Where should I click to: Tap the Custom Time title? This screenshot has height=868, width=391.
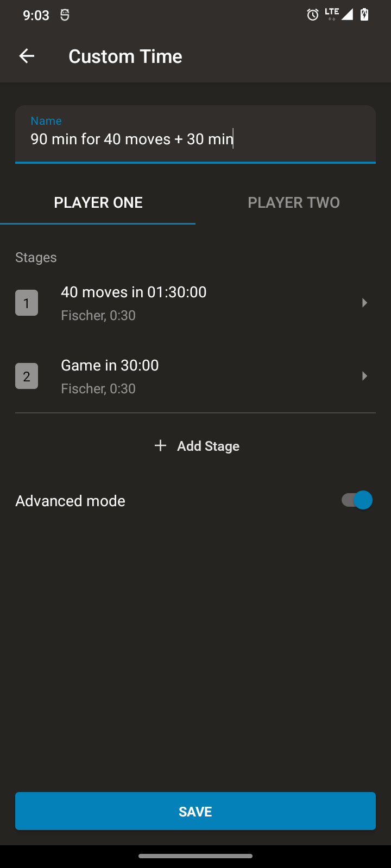coord(125,56)
